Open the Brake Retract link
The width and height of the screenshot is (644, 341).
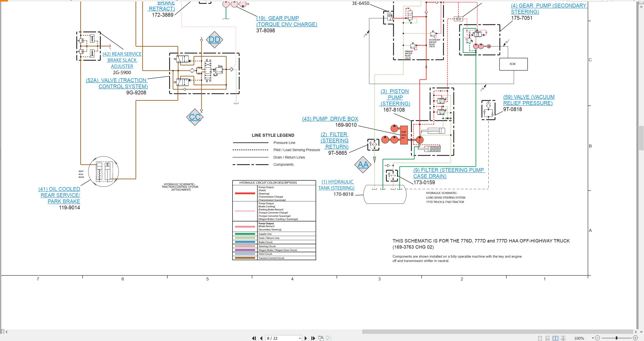coord(162,6)
